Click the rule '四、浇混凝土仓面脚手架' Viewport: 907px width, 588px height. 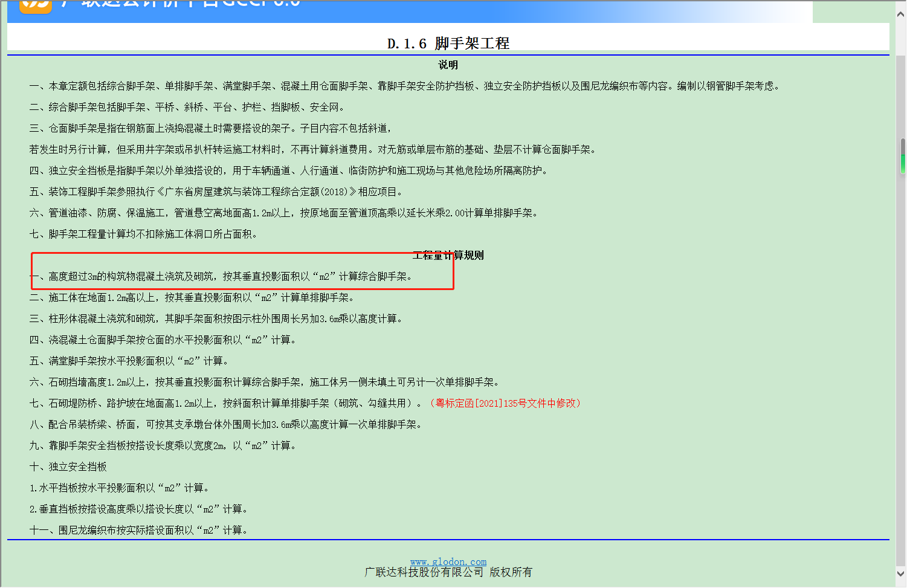click(164, 340)
